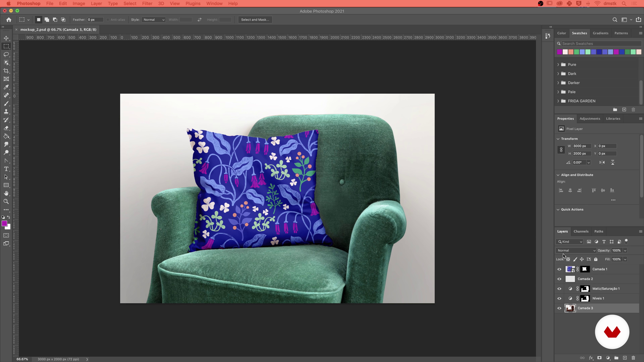Go to the Home screen
Viewport: 644px width, 362px height.
click(9, 20)
